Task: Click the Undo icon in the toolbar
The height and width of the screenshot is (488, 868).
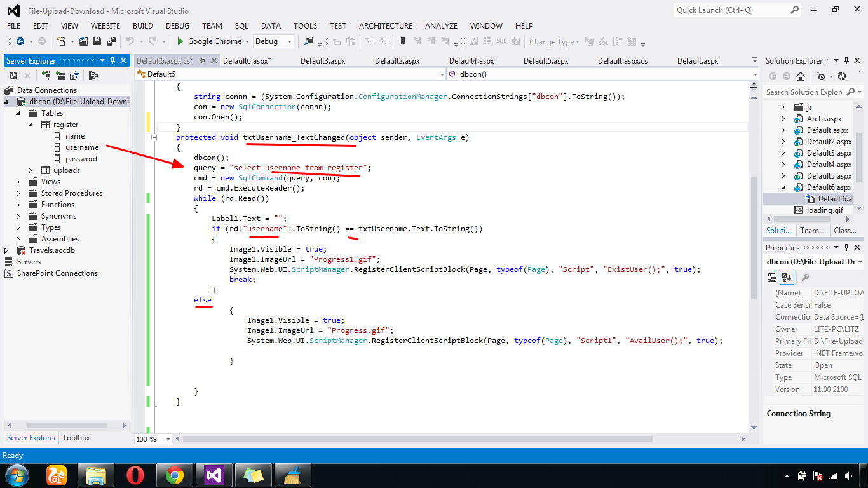Action: (130, 41)
